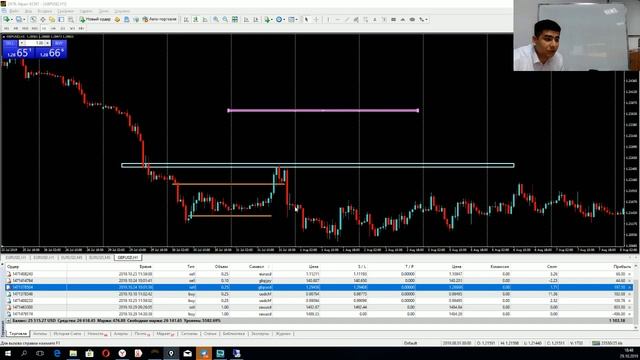Select the crosshair tool
The height and width of the screenshot is (360, 640).
pyautogui.click(x=316, y=19)
